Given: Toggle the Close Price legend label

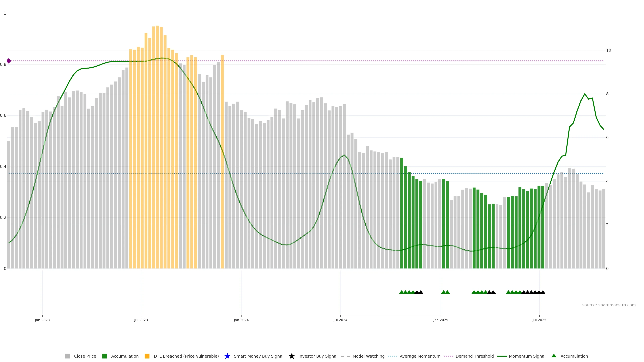Looking at the screenshot, I should [x=85, y=356].
